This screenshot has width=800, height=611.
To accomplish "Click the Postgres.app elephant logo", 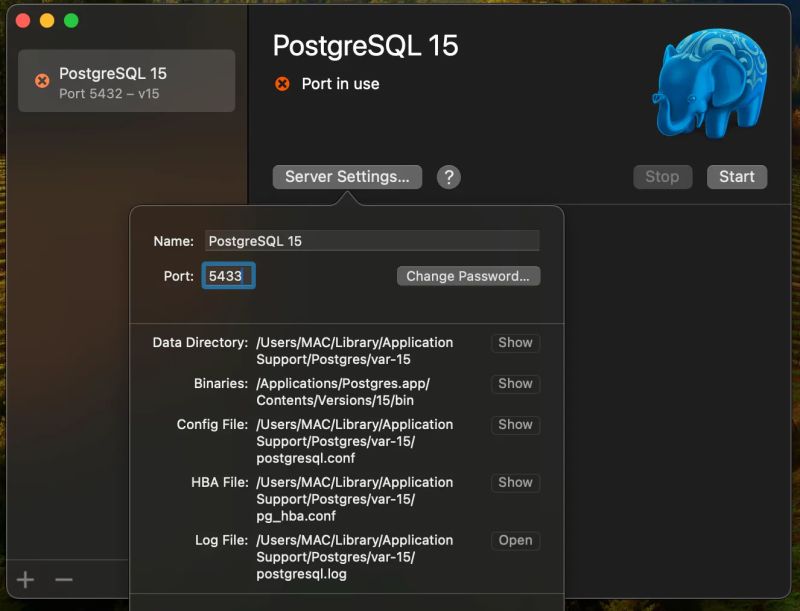I will [x=710, y=85].
